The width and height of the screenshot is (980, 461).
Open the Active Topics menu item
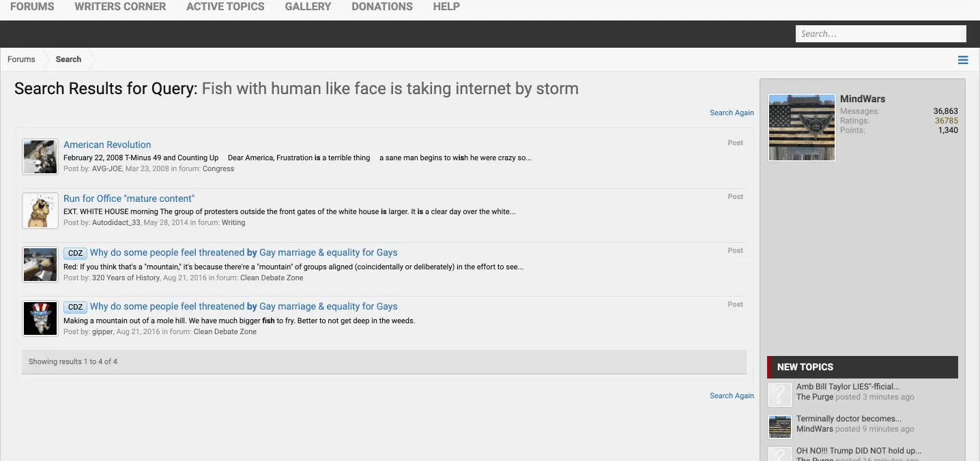225,7
